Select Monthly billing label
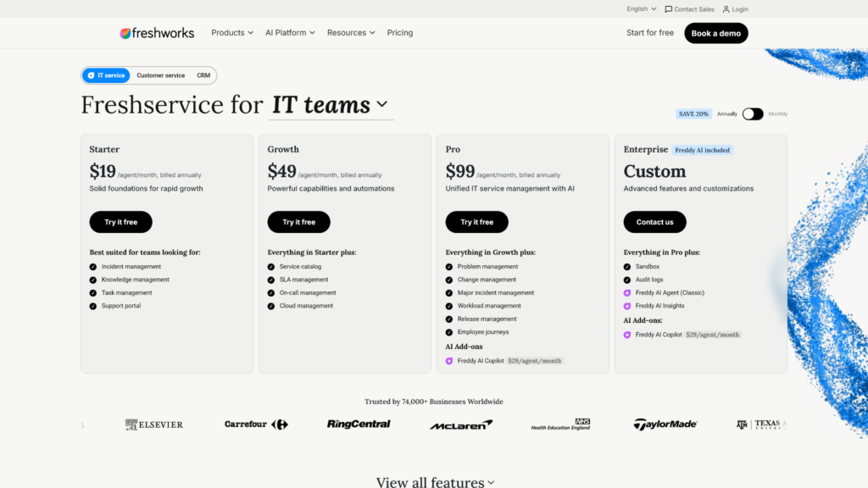This screenshot has height=488, width=868. [x=777, y=114]
